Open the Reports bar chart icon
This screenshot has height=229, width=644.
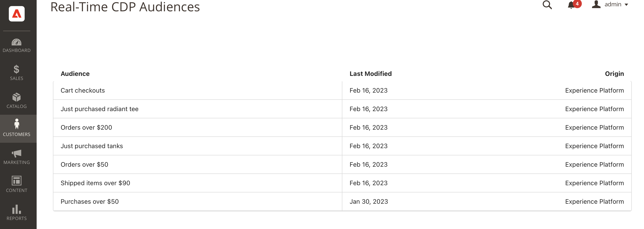pos(17,209)
